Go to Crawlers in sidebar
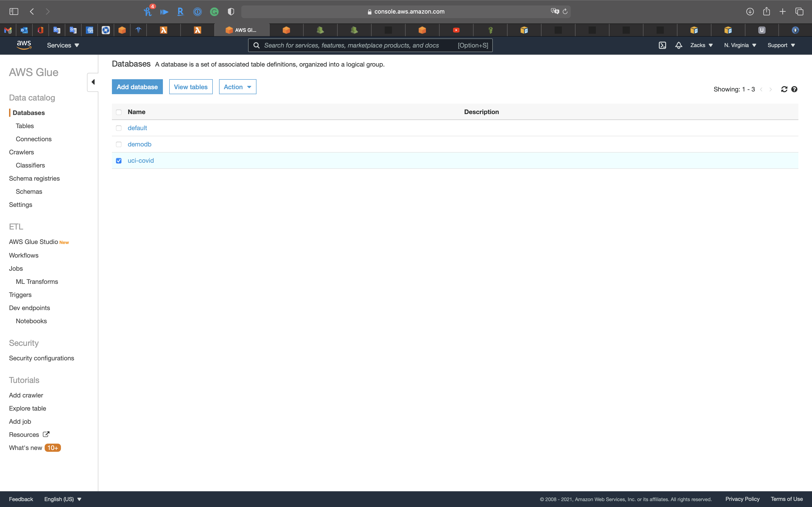812x507 pixels. [x=22, y=152]
